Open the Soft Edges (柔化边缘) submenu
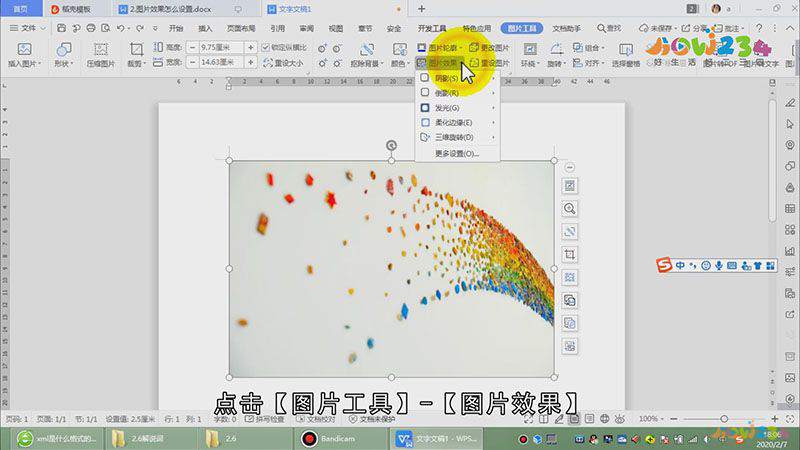 click(457, 122)
